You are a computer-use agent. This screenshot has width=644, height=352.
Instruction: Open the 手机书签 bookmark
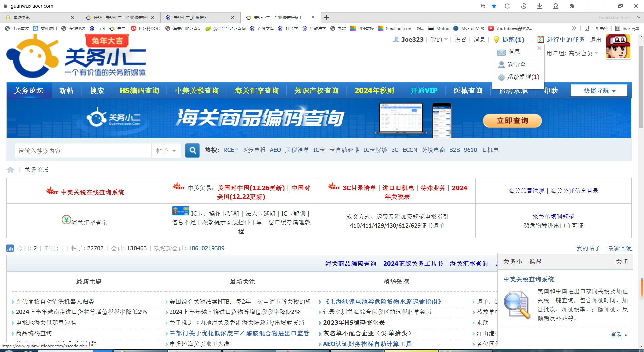click(x=596, y=28)
